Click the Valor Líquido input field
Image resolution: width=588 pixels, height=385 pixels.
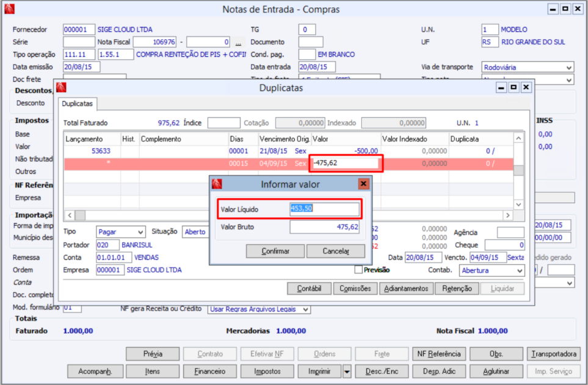(324, 209)
